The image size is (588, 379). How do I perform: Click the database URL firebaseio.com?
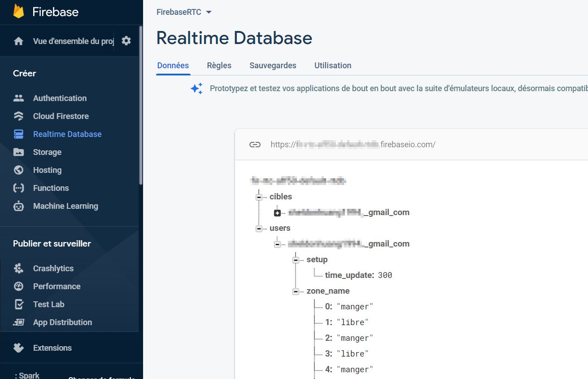(353, 145)
